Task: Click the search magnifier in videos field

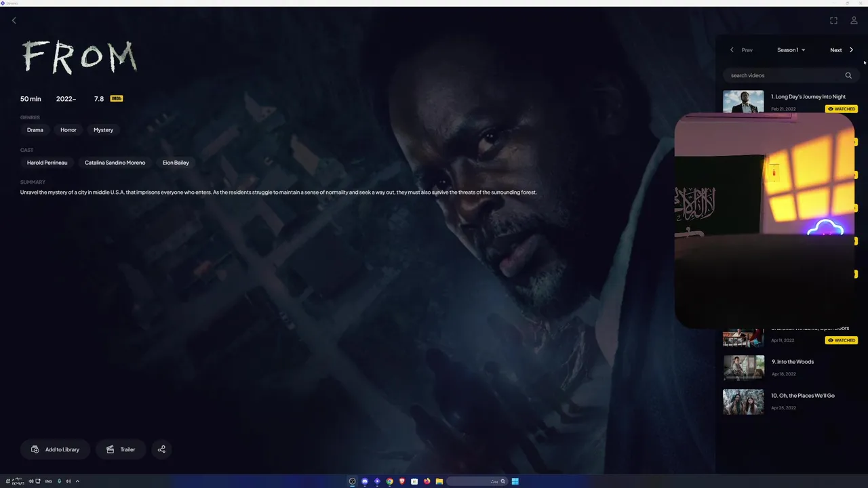Action: click(848, 75)
